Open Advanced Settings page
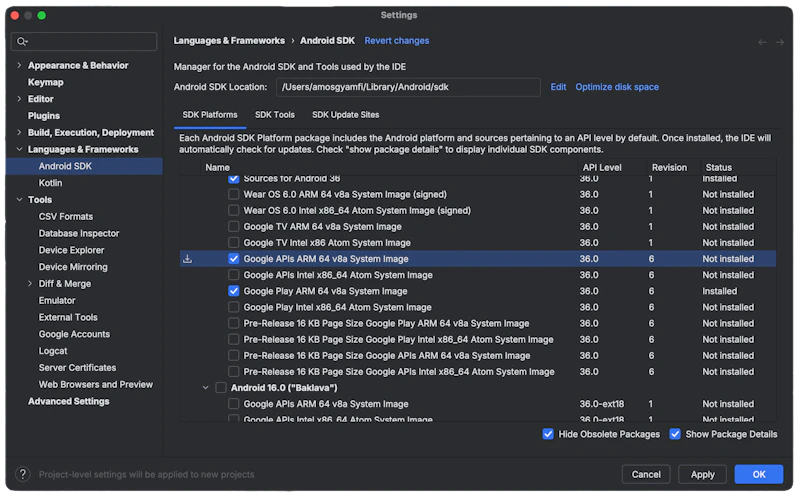 tap(69, 402)
